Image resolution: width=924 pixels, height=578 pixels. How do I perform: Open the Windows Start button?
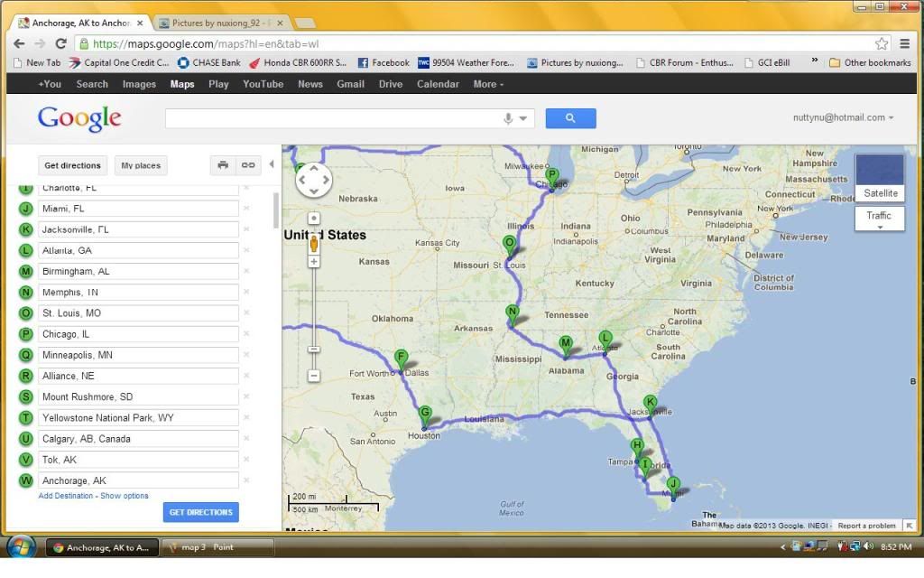(x=22, y=547)
